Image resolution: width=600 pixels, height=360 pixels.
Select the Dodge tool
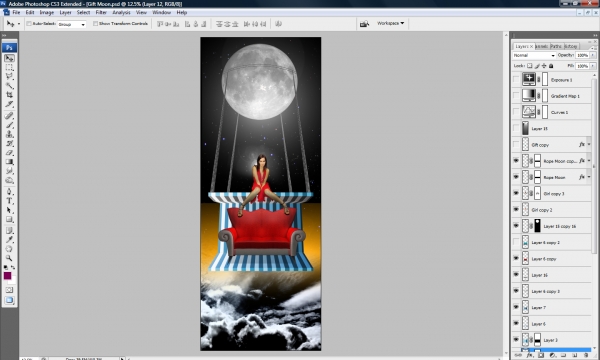(9, 180)
